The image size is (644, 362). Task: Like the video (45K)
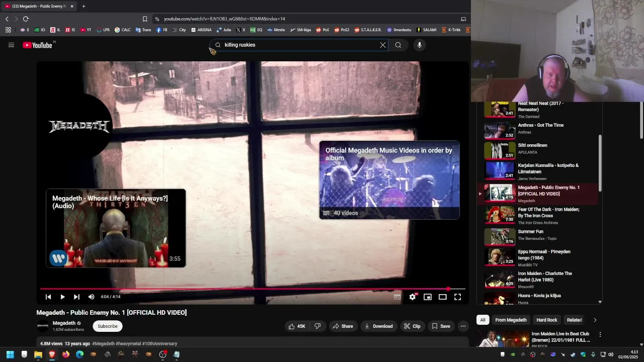coord(297,326)
